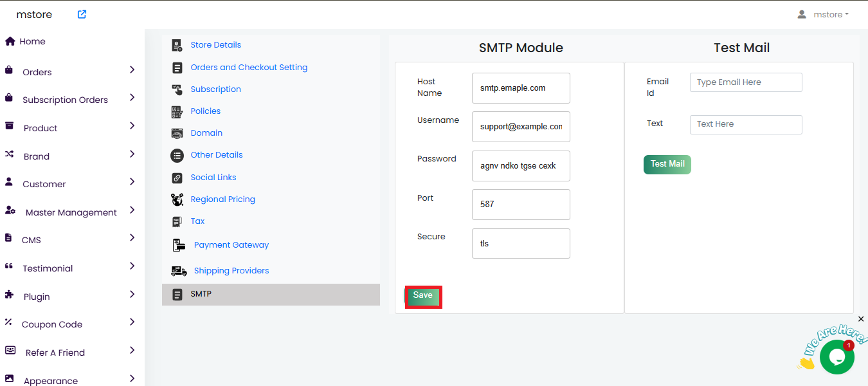This screenshot has width=868, height=386.
Task: Click the Test Mail button
Action: 667,164
